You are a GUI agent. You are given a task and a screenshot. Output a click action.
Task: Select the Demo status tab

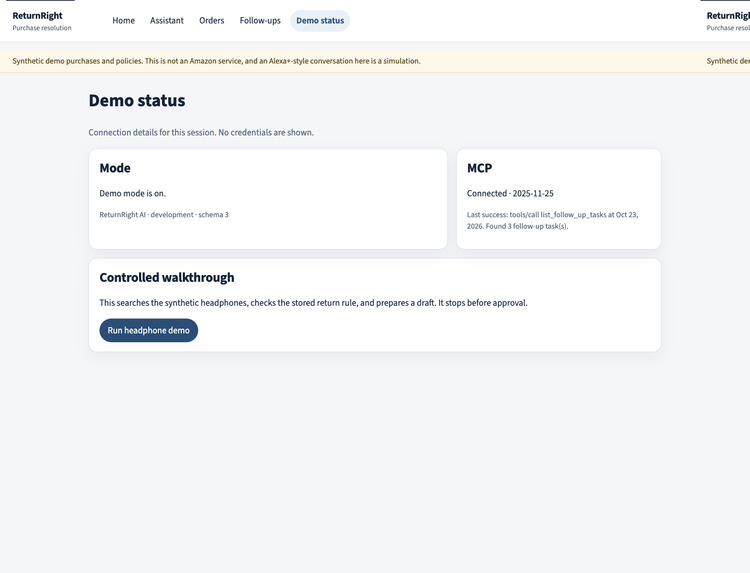click(x=320, y=21)
